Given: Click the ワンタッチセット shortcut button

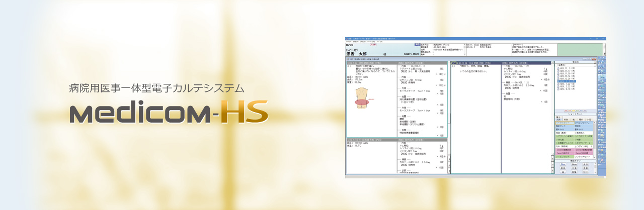Looking at the screenshot, I should (x=584, y=157).
